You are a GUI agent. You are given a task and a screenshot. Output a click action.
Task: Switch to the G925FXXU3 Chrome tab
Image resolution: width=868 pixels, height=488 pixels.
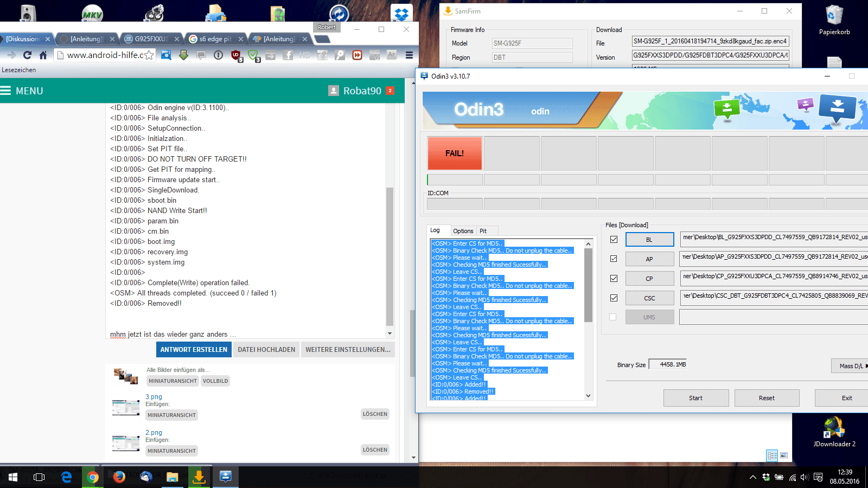151,39
